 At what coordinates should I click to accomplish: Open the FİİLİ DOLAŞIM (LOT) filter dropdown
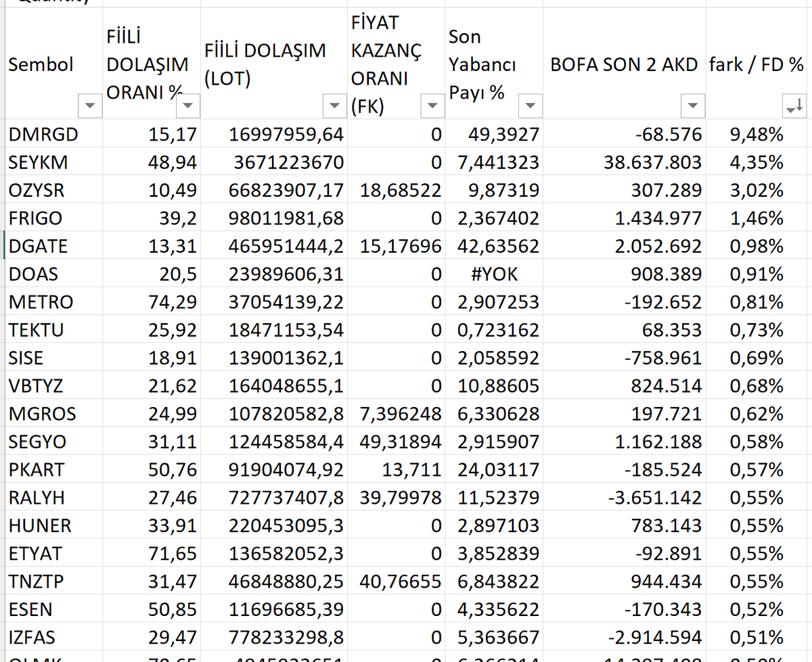(x=334, y=106)
